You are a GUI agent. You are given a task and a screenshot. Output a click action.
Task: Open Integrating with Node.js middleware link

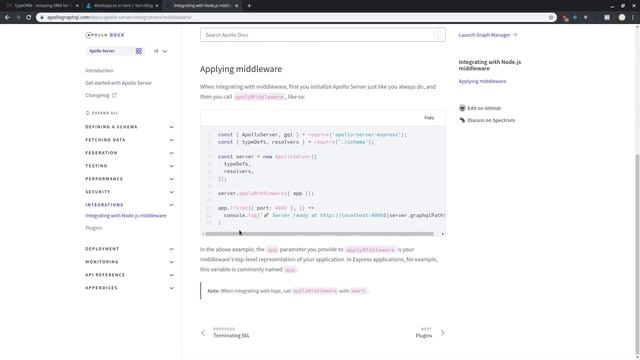(126, 216)
